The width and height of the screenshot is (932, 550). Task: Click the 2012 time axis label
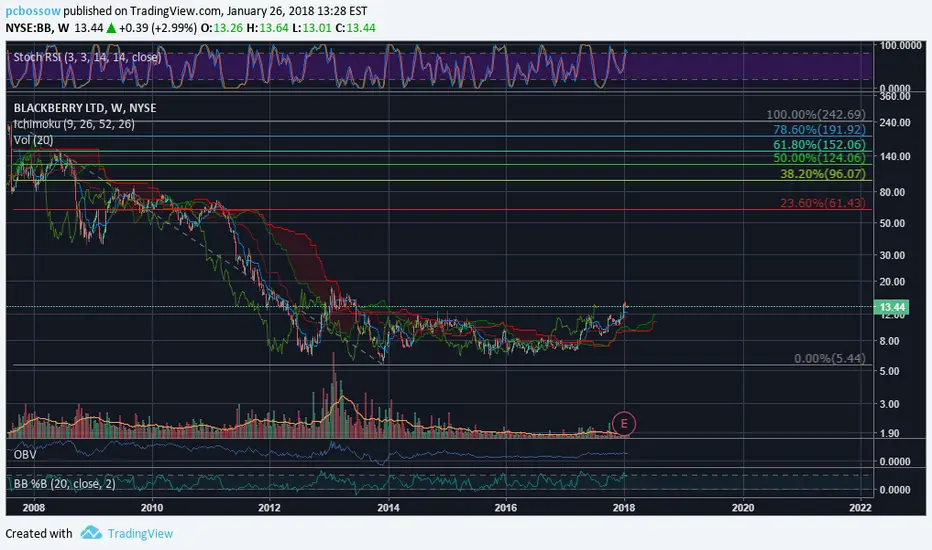point(269,507)
